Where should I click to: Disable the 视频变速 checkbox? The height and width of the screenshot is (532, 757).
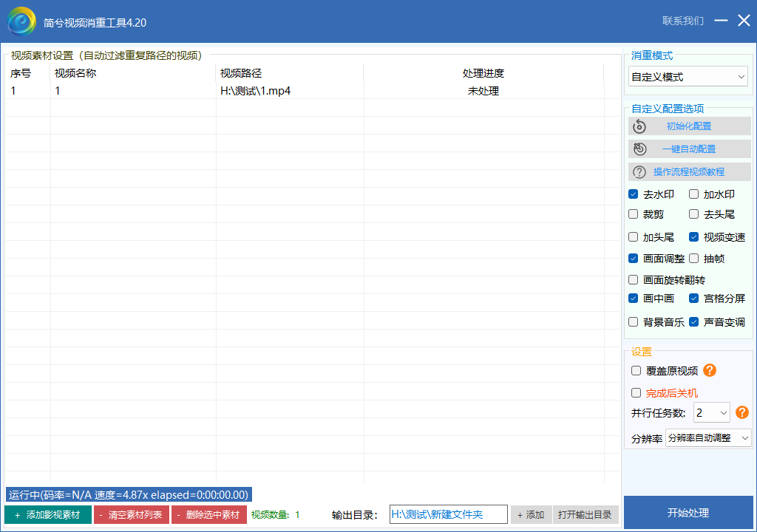coord(693,237)
